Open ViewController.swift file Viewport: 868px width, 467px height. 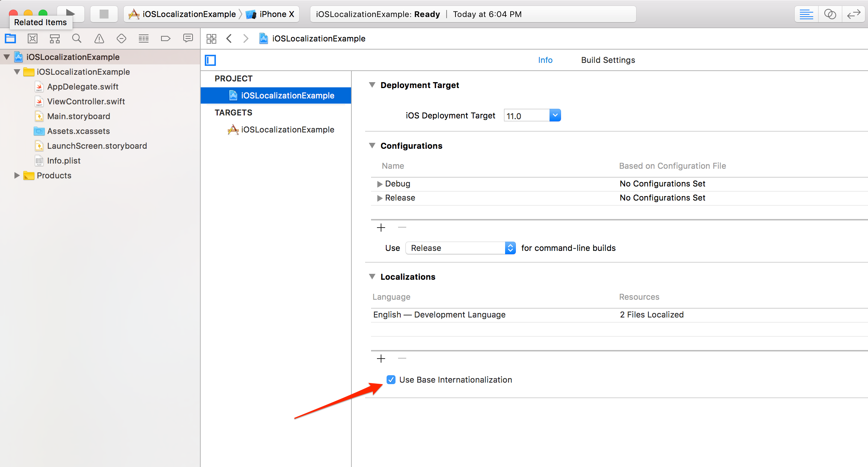(86, 101)
